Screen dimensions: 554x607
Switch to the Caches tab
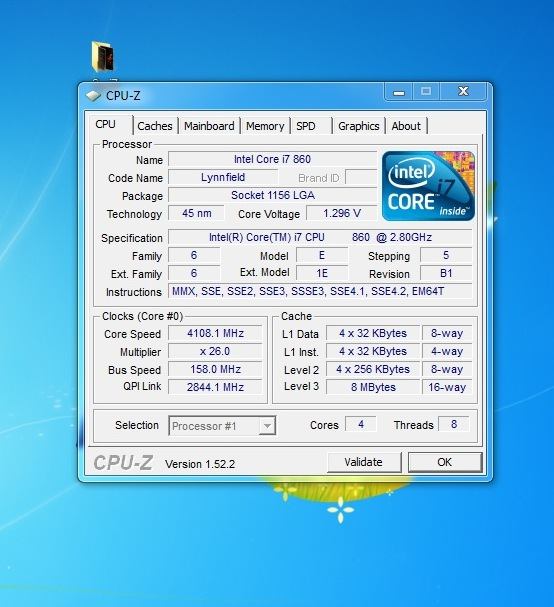point(154,126)
